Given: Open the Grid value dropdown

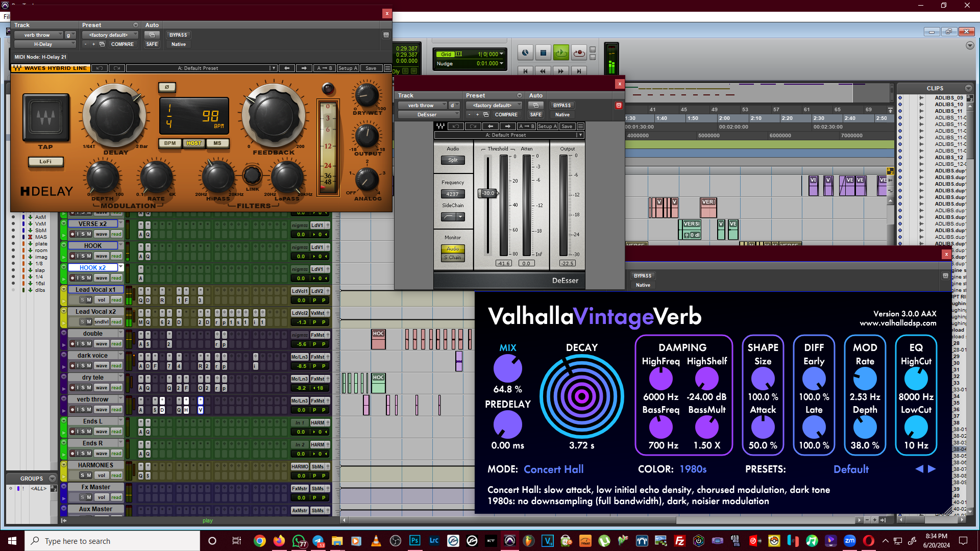Looking at the screenshot, I should tap(501, 54).
